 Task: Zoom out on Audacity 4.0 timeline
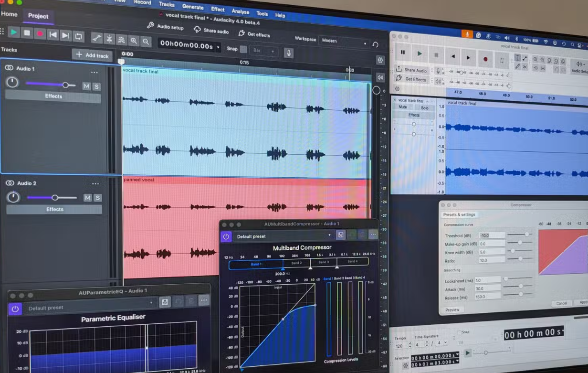click(146, 42)
